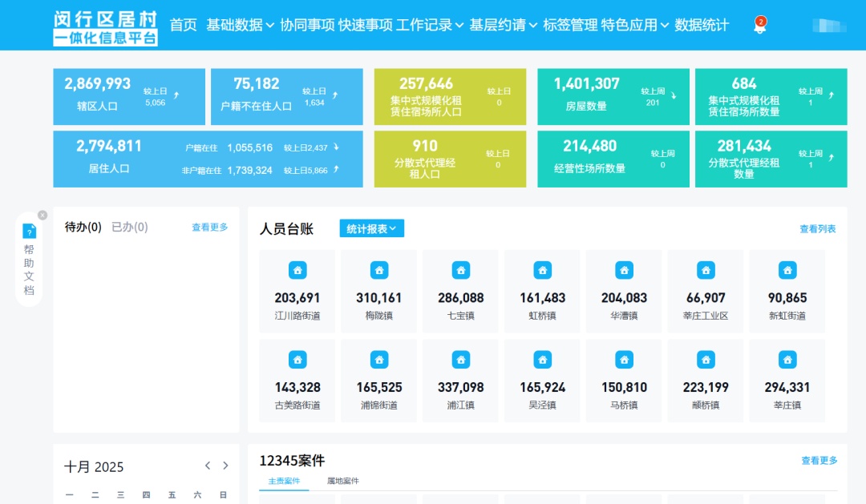
Task: Expand the 统计报表 dropdown
Action: tap(372, 229)
